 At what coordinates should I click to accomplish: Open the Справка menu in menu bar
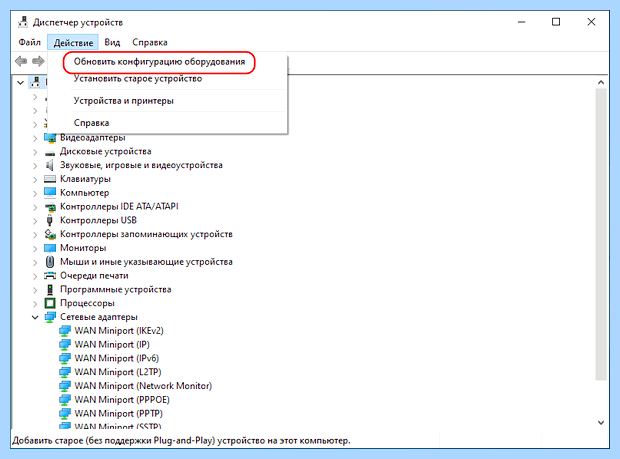tap(149, 42)
